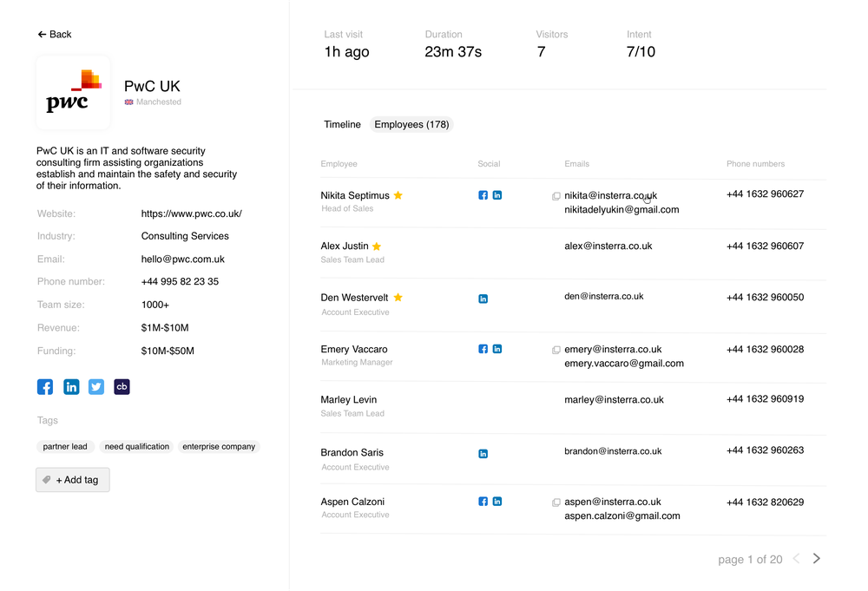Click the tag icon in the Add tag button
This screenshot has width=868, height=591.
47,480
